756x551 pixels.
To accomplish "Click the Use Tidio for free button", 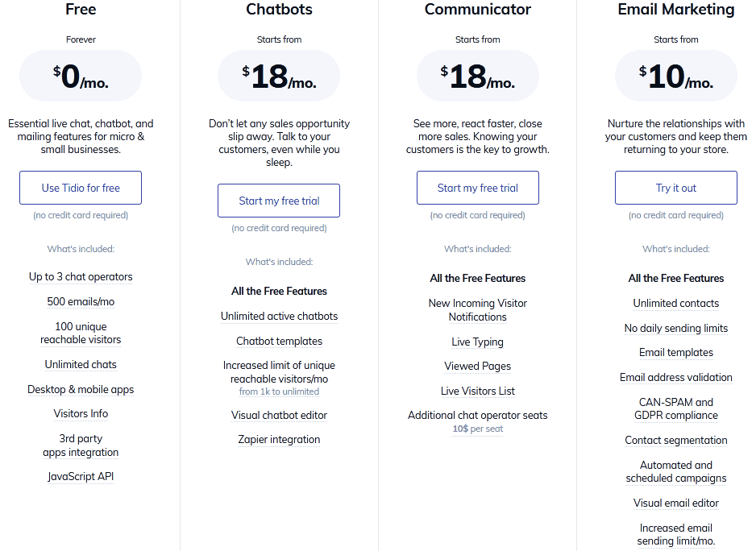I will (x=81, y=187).
